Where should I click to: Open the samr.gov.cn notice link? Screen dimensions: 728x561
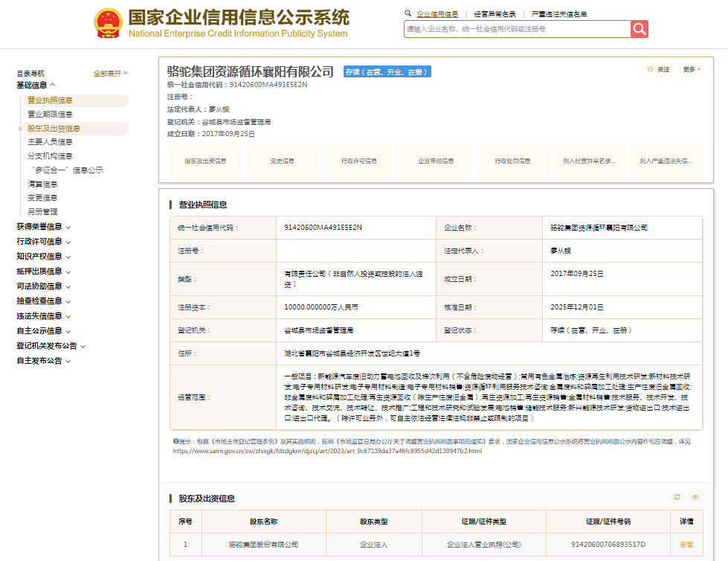pyautogui.click(x=327, y=451)
